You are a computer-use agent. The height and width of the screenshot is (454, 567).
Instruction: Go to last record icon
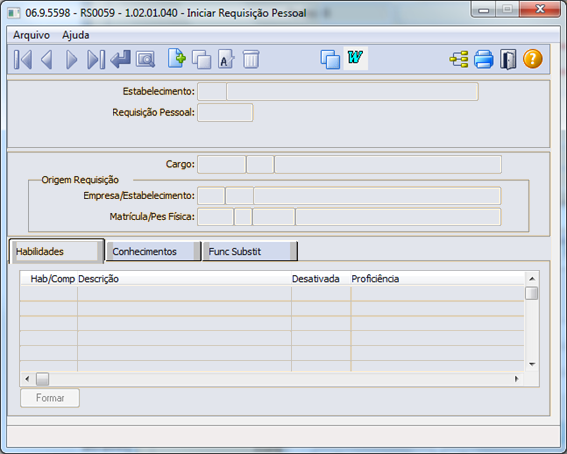coord(96,59)
